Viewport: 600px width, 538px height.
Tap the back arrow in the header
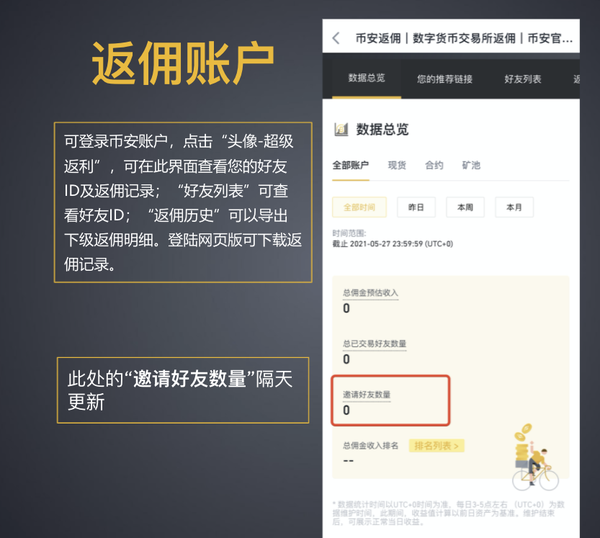[336, 38]
